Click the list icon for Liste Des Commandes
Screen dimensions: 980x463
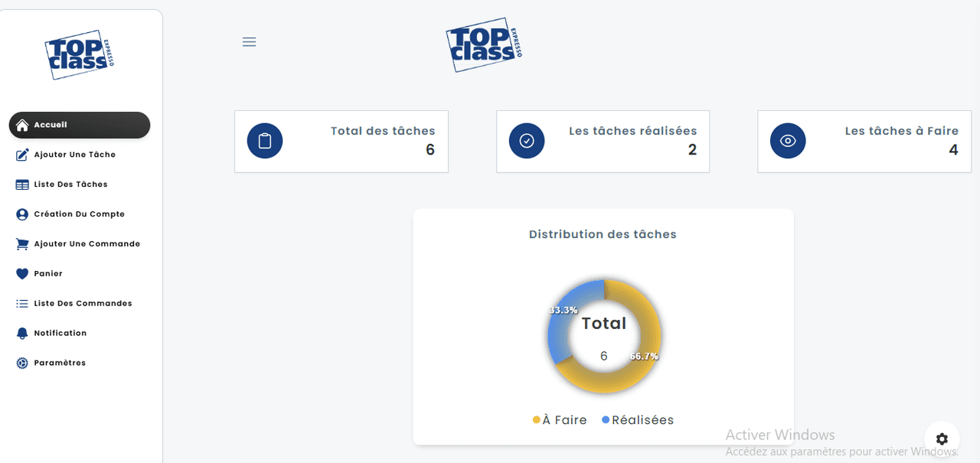coord(22,304)
